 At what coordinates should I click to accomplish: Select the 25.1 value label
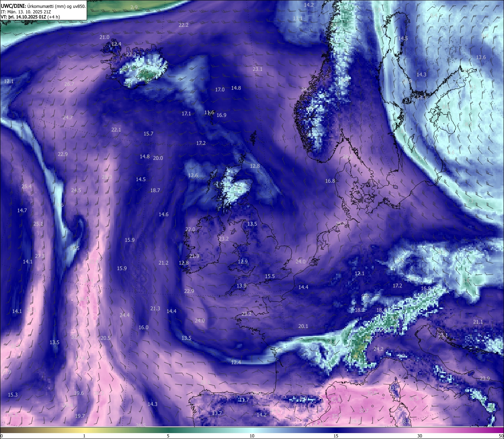pyautogui.click(x=38, y=224)
